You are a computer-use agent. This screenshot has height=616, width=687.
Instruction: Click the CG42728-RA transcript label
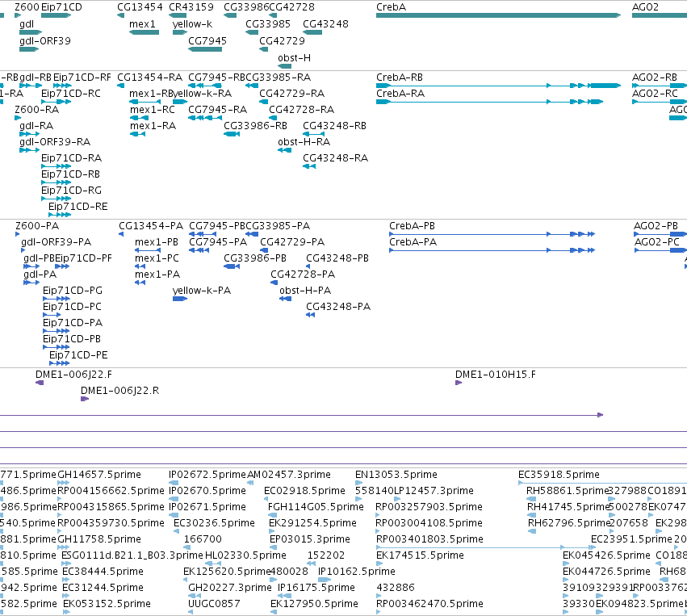(x=301, y=110)
